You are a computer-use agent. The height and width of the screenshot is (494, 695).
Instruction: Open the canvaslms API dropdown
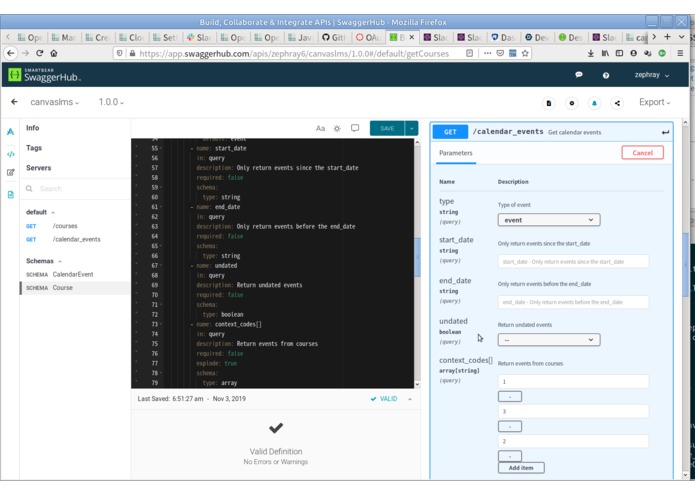55,102
